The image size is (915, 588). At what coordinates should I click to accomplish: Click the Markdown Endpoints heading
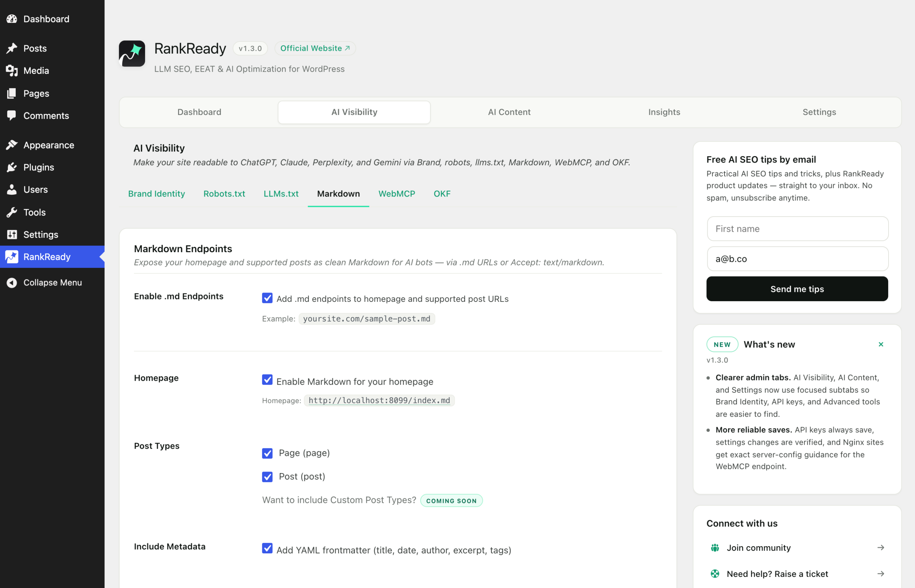click(183, 249)
